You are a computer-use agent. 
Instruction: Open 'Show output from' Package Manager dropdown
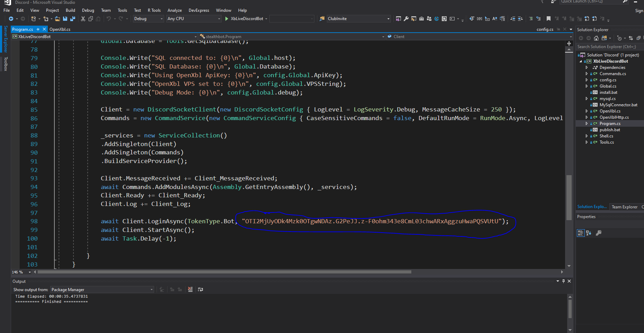click(102, 290)
